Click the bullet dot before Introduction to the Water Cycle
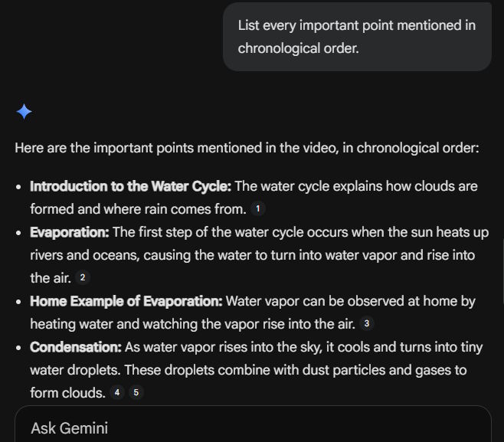The image size is (504, 442). [18, 187]
